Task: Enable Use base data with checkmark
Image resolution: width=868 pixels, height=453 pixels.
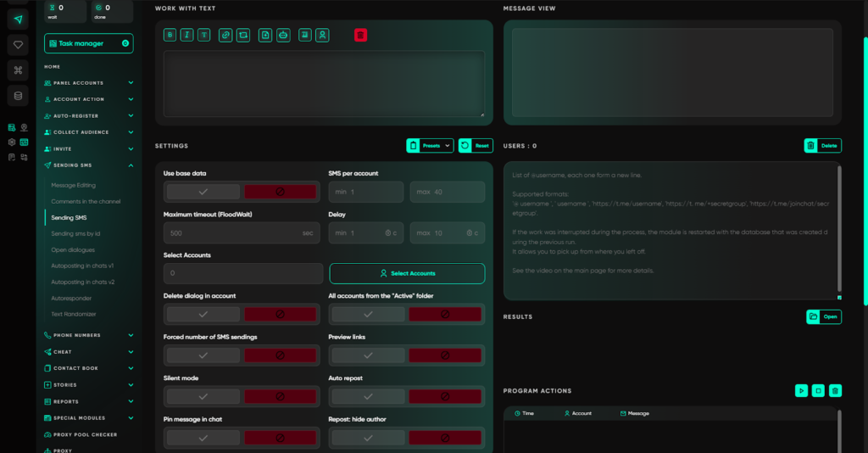Action: [x=203, y=193]
